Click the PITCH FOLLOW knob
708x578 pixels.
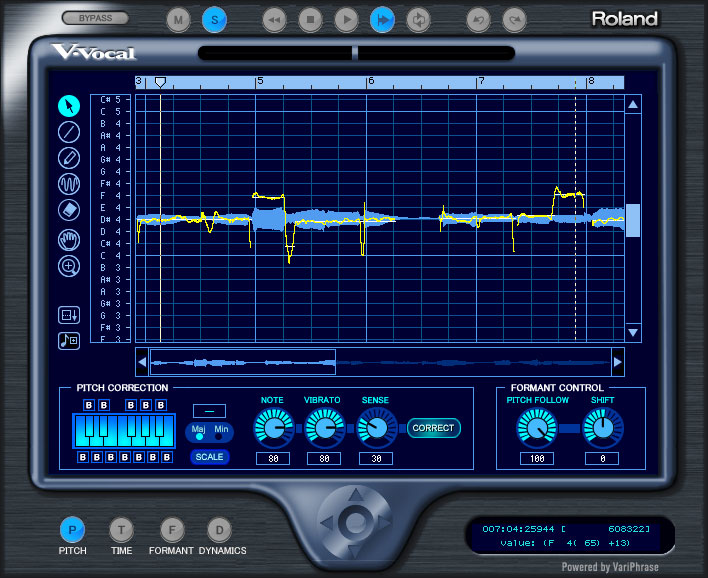[x=537, y=427]
